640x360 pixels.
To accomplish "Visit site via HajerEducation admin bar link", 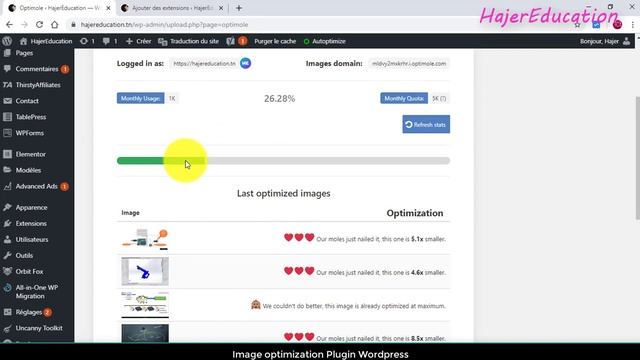I will pyautogui.click(x=46, y=41).
